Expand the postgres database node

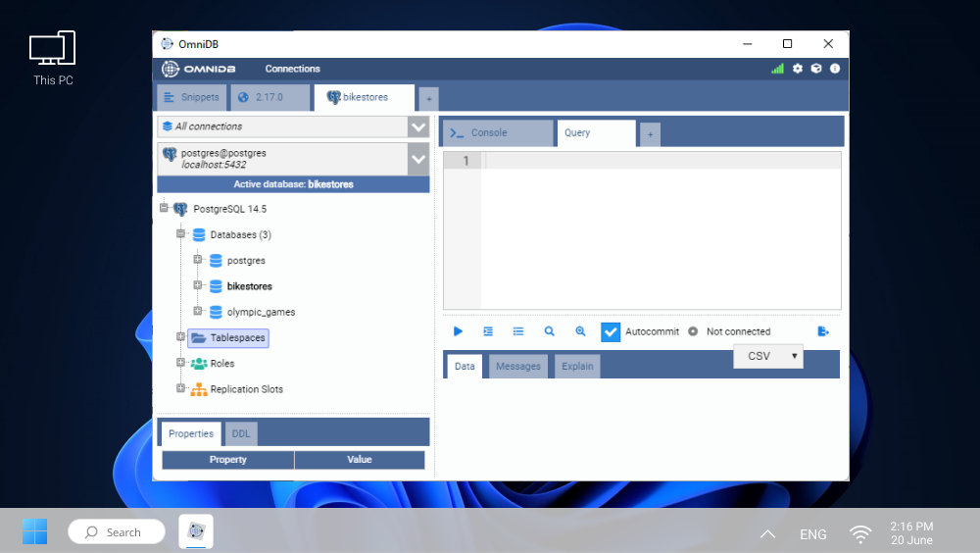tap(198, 259)
